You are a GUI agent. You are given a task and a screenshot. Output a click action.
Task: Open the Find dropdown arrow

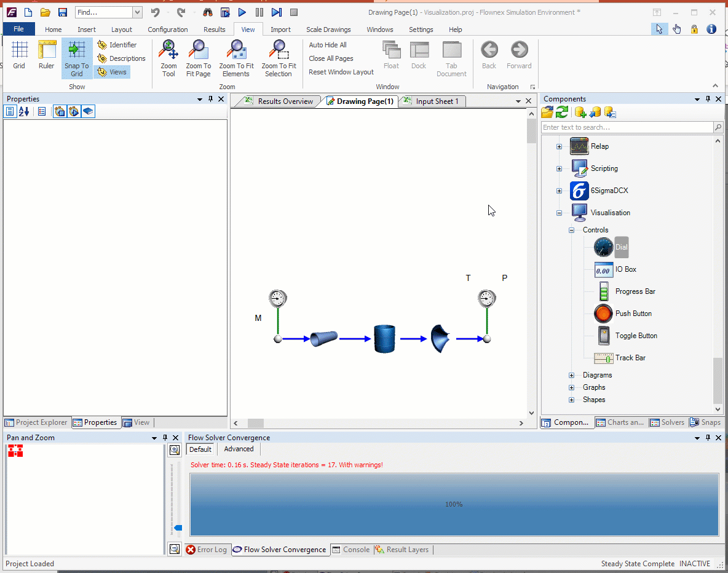pos(136,12)
